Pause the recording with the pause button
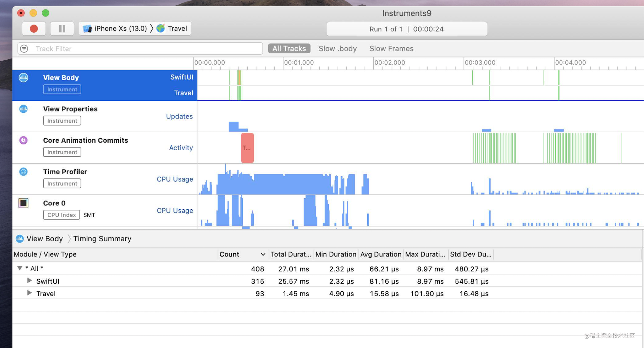 click(x=62, y=29)
